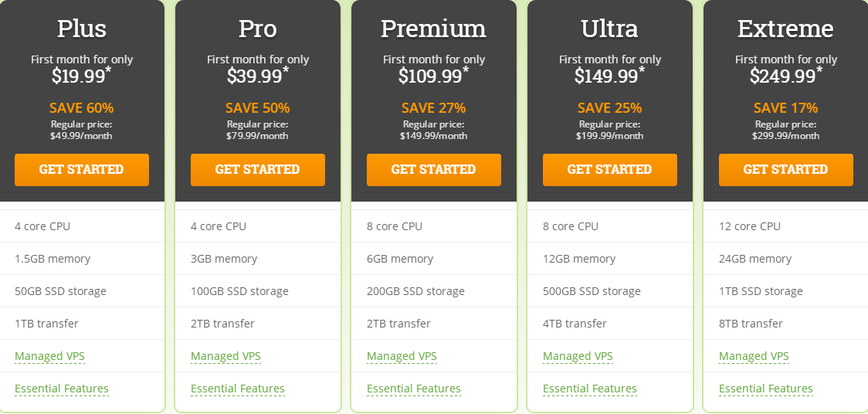Open Managed VPS link in Plus column

[49, 356]
